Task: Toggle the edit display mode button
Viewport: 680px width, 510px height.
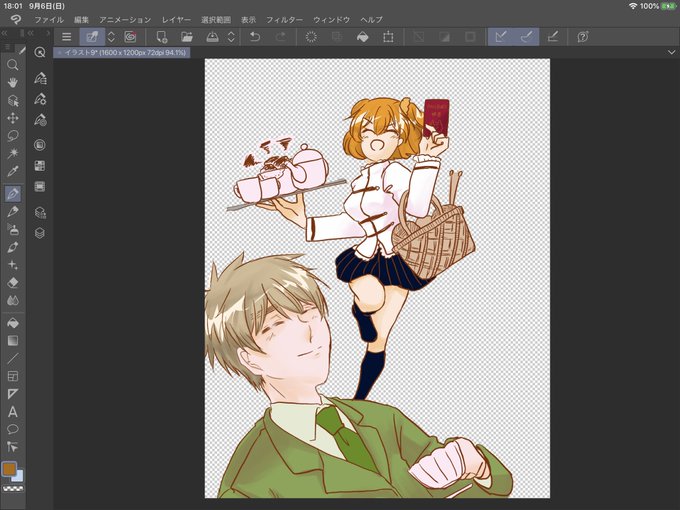Action: click(x=92, y=37)
